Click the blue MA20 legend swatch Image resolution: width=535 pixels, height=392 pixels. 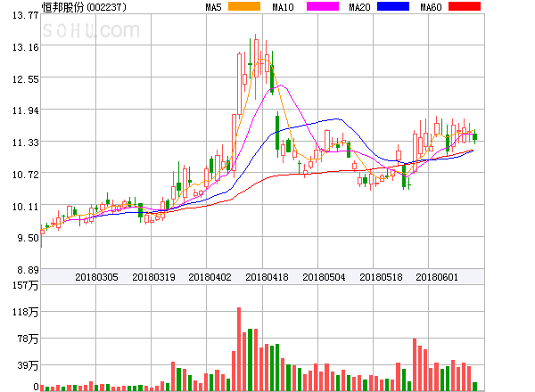tap(393, 6)
